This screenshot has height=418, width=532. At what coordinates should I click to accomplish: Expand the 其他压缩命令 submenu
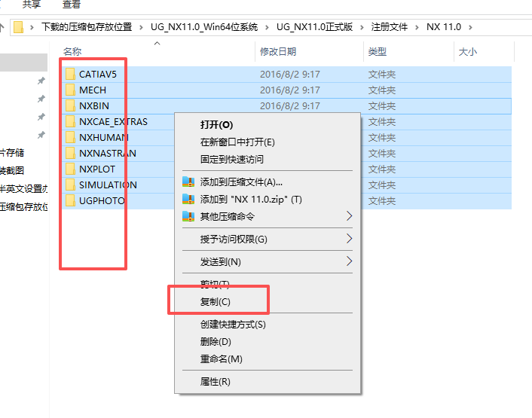(x=349, y=216)
